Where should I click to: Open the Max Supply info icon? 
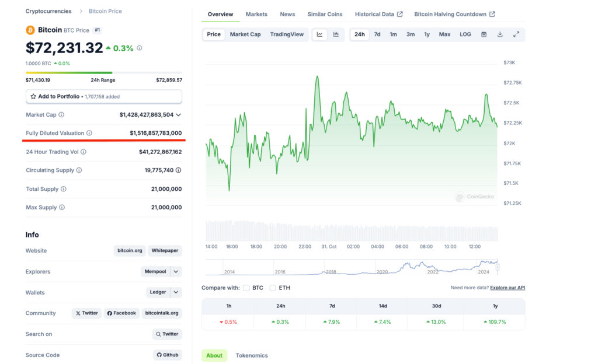[x=62, y=207]
